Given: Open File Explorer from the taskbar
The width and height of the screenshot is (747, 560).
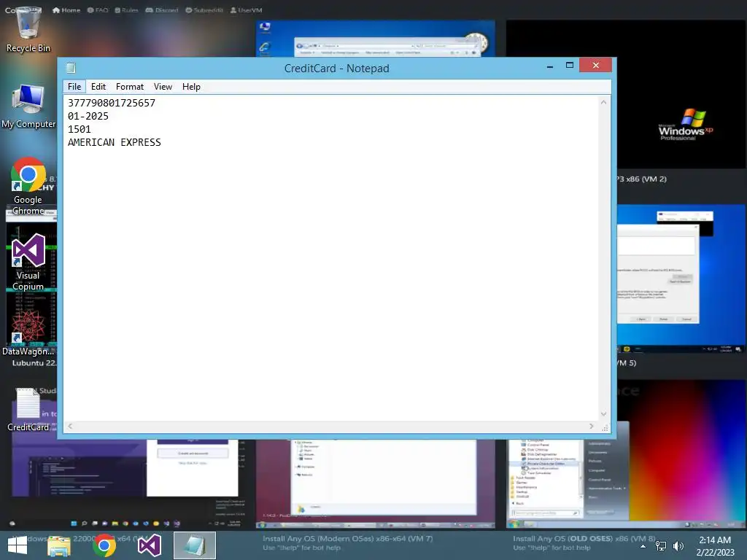Looking at the screenshot, I should (59, 545).
